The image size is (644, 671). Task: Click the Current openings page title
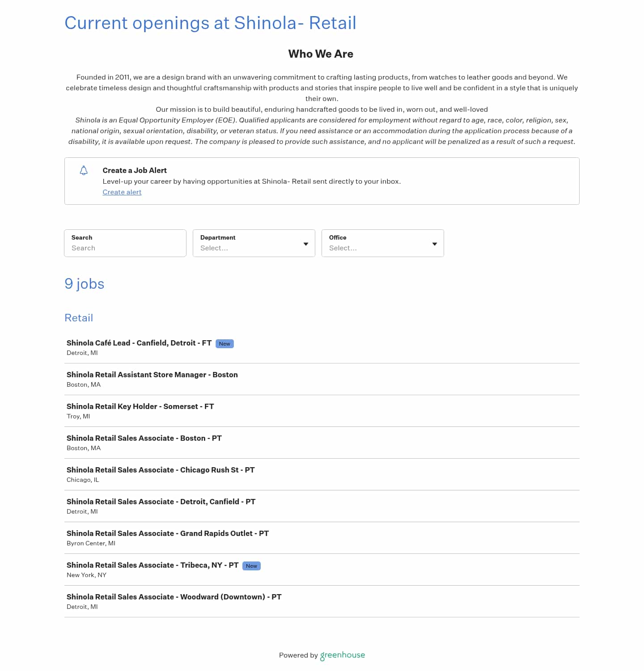point(210,23)
